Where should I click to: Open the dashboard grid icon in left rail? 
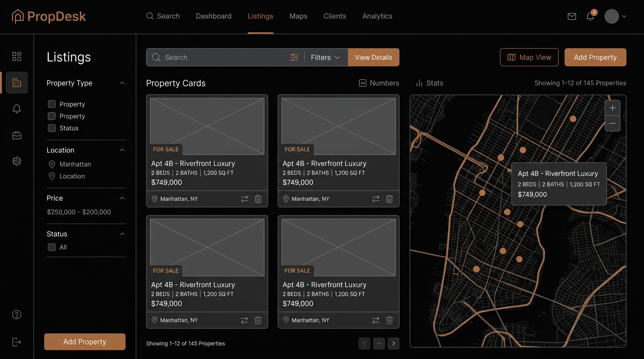pos(17,57)
